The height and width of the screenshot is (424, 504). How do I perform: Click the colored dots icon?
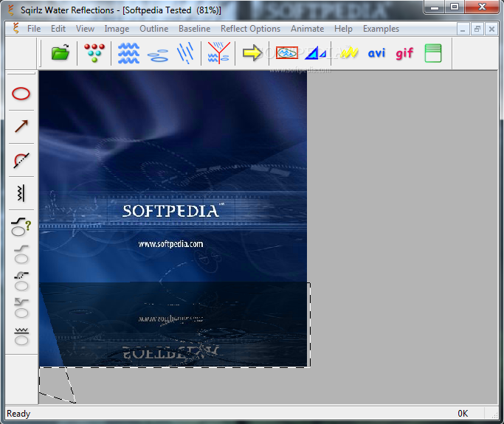[94, 53]
